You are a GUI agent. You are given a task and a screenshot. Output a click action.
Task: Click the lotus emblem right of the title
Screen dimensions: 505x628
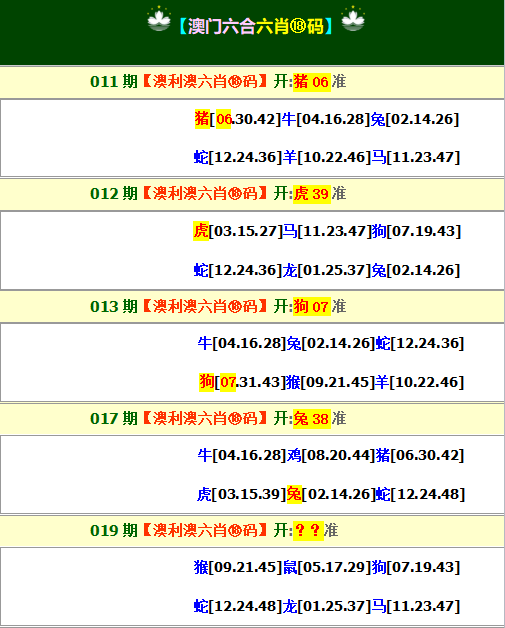click(x=353, y=19)
